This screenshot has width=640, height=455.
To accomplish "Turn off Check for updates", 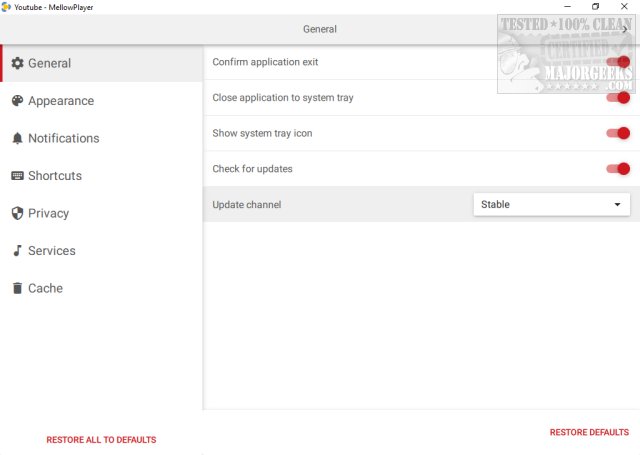I will pyautogui.click(x=618, y=169).
